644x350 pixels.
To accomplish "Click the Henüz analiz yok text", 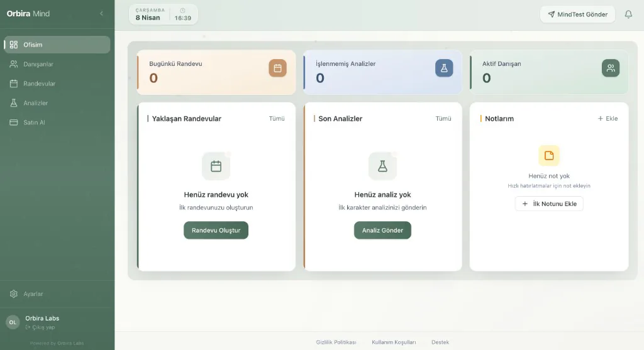I will 382,195.
